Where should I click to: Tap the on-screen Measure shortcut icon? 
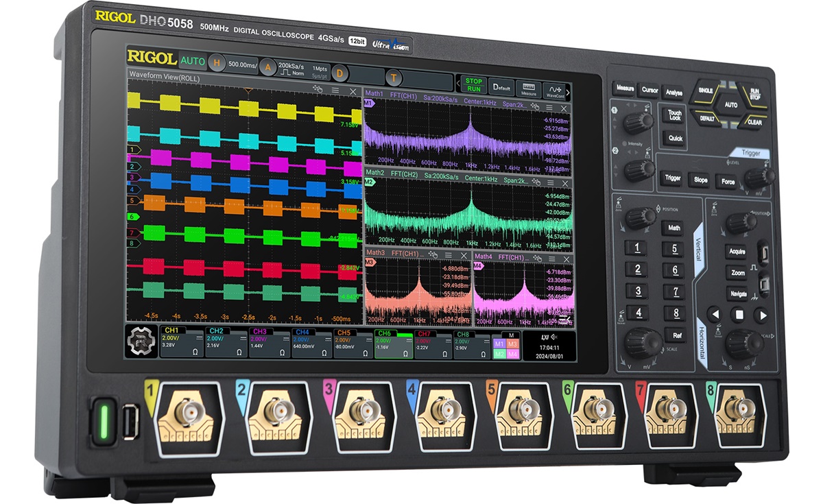(x=528, y=89)
